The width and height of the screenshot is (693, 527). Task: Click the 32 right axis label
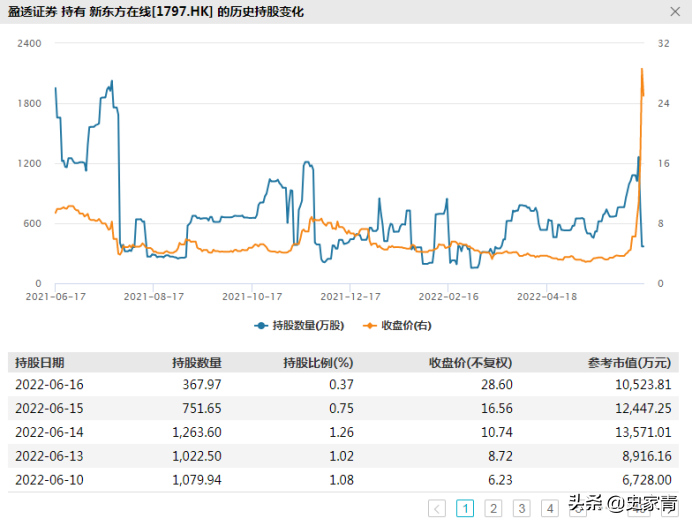coord(663,43)
